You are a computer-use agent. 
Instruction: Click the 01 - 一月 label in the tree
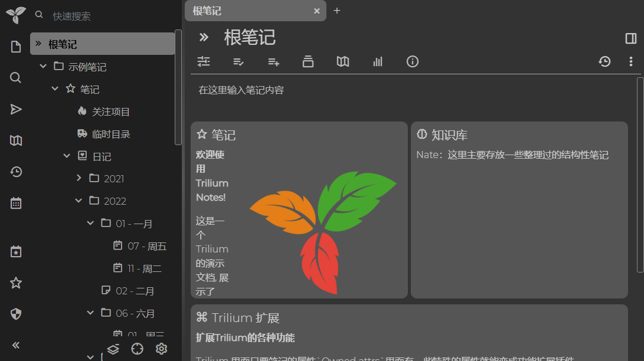point(134,224)
